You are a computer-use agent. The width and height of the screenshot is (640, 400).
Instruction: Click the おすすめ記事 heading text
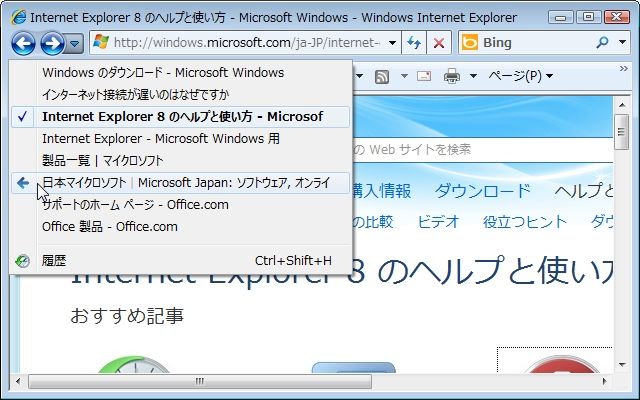(x=127, y=316)
